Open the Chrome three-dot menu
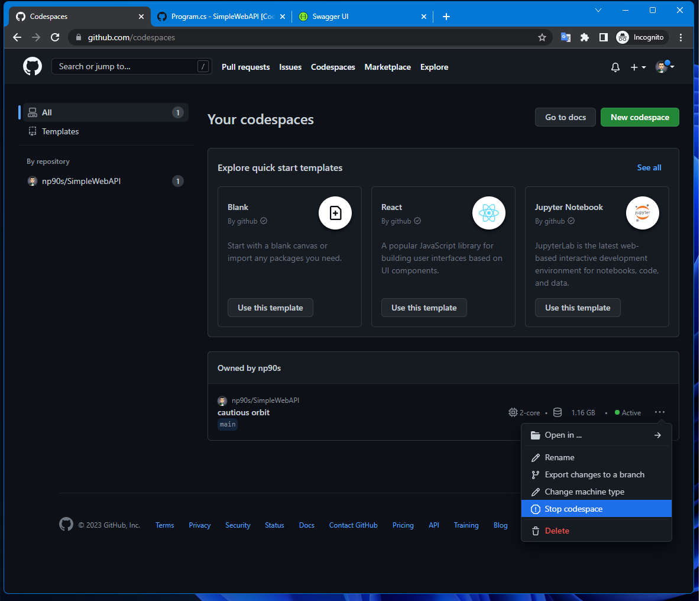 [680, 37]
